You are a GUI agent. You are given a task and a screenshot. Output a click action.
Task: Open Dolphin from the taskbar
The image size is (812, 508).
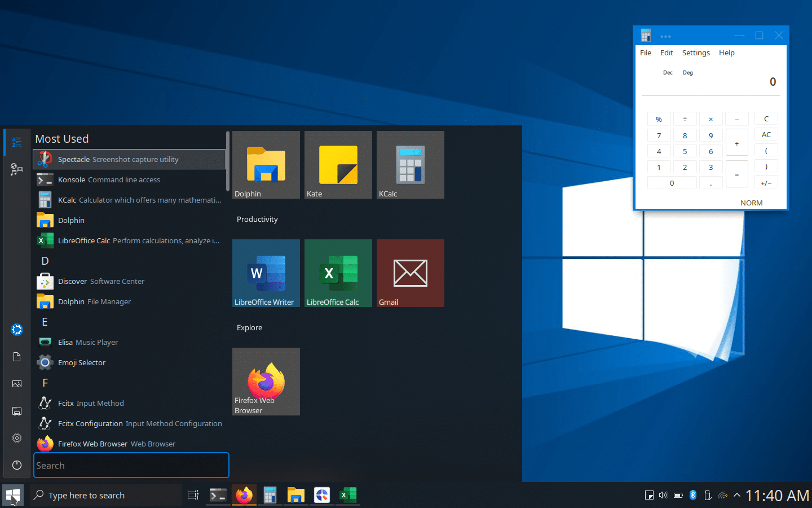pos(296,495)
